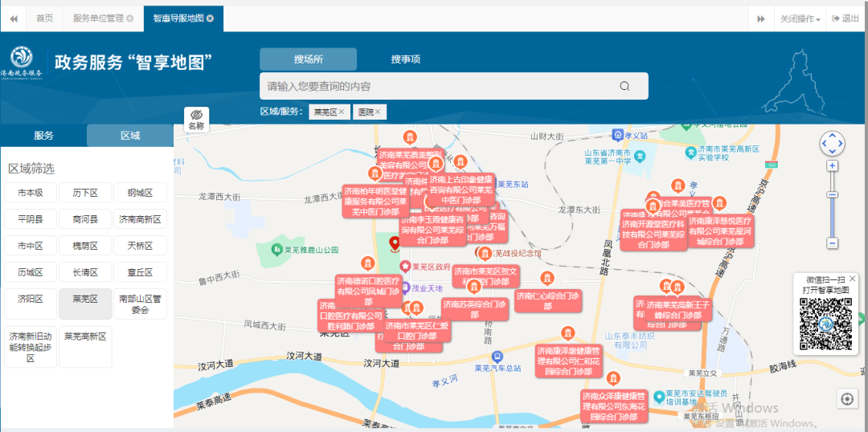The height and width of the screenshot is (432, 868).
Task: Select region 商河县
Action: point(85,219)
